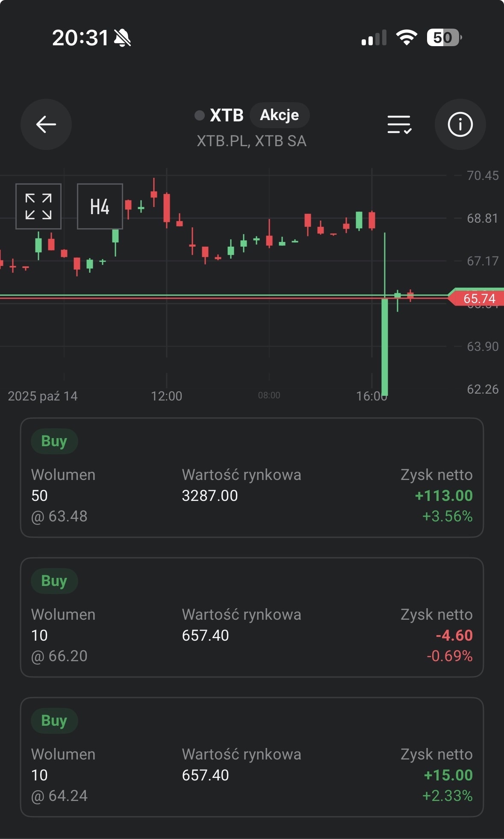
Task: Open the orders list checklist icon
Action: (x=399, y=124)
